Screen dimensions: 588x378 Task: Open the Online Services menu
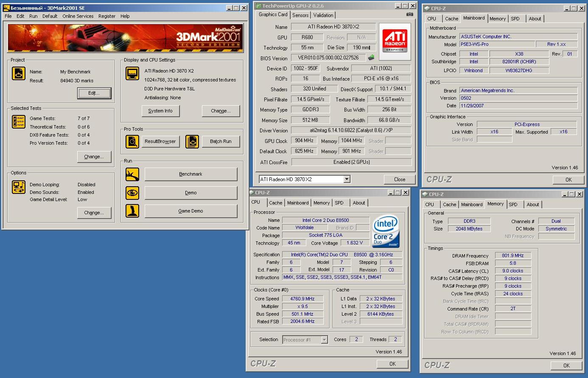pos(78,16)
